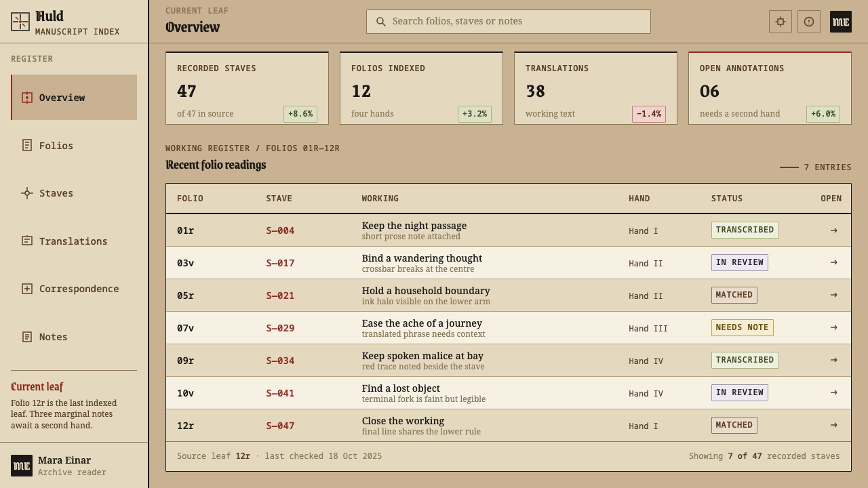Click "Keep spoken malice at bay"

pos(422,356)
